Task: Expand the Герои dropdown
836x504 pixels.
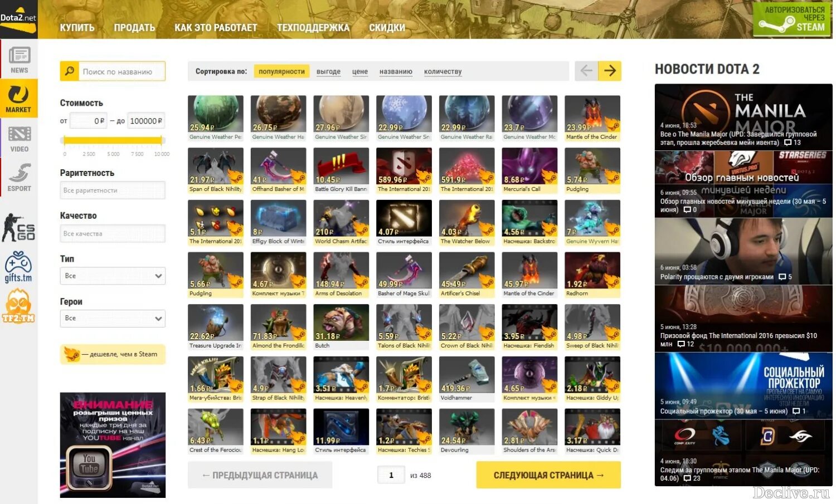Action: point(113,318)
